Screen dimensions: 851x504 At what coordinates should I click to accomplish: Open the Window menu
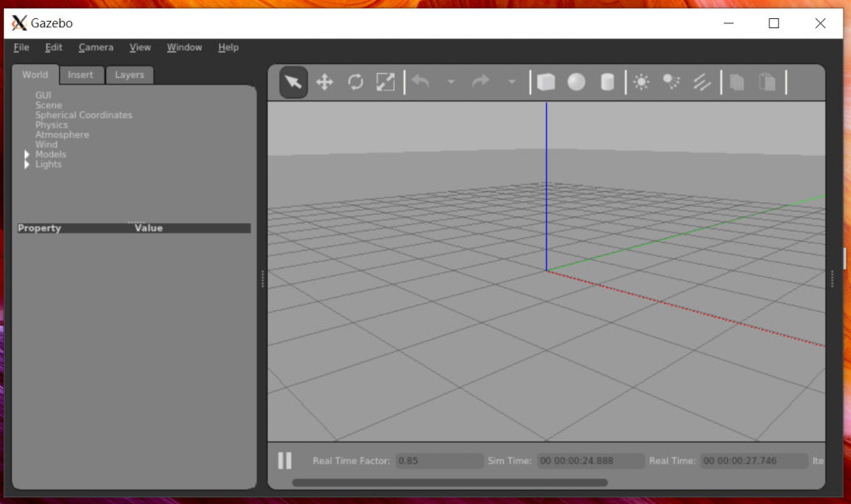[184, 47]
